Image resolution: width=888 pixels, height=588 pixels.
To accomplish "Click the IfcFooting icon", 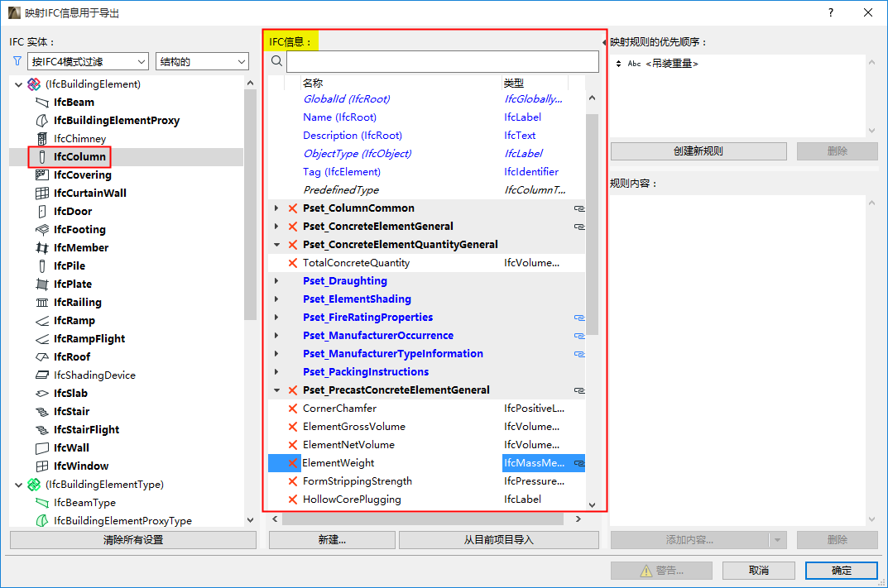I will (x=42, y=230).
